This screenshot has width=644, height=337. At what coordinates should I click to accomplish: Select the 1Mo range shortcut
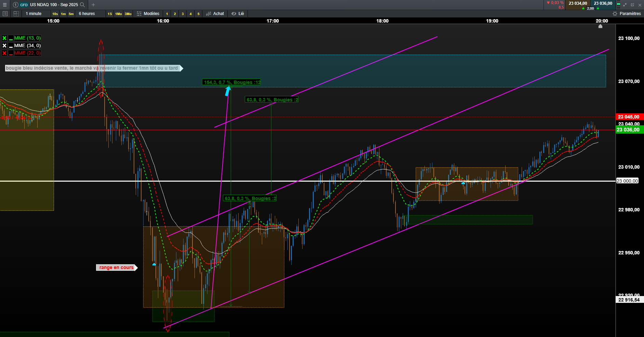point(119,14)
